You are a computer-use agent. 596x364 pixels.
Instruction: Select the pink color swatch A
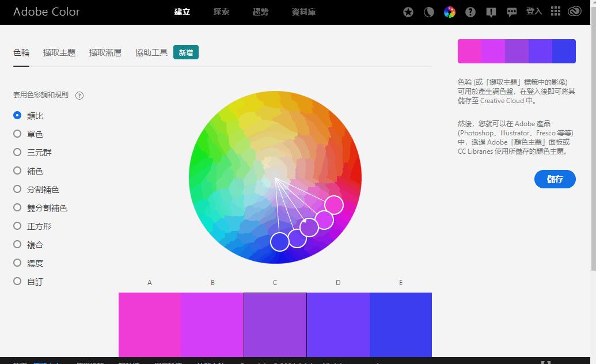[150, 325]
